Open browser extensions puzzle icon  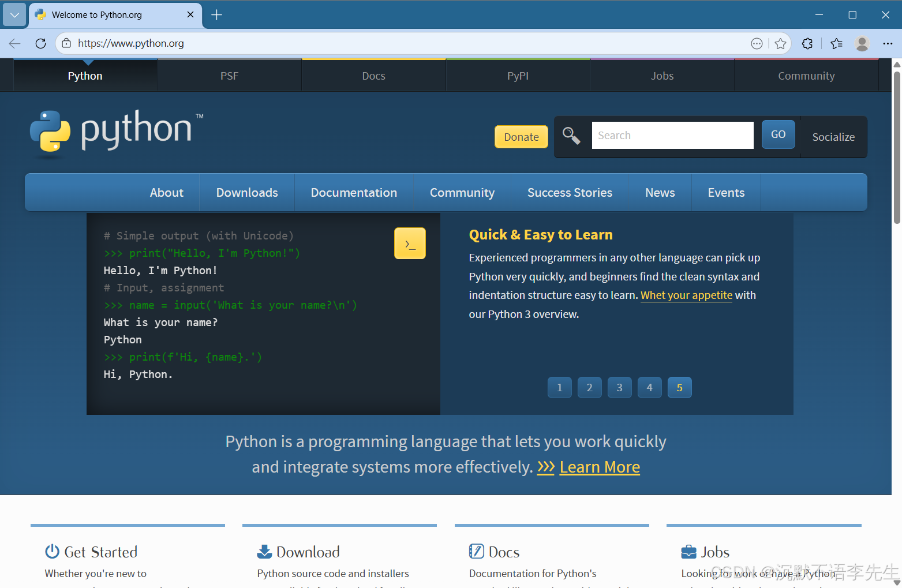(x=807, y=43)
